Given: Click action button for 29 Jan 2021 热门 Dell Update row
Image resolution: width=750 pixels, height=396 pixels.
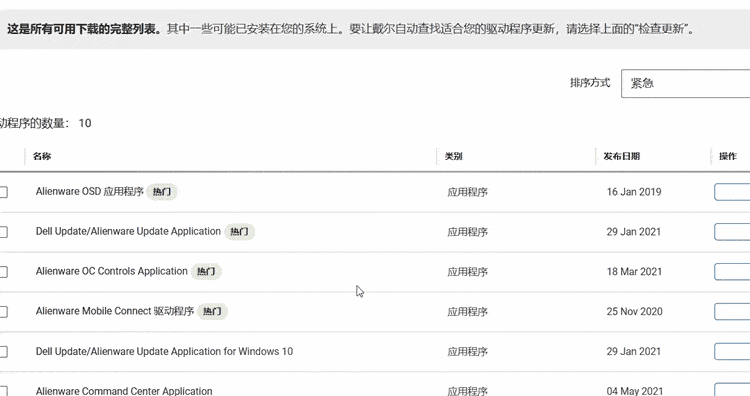Looking at the screenshot, I should [732, 231].
